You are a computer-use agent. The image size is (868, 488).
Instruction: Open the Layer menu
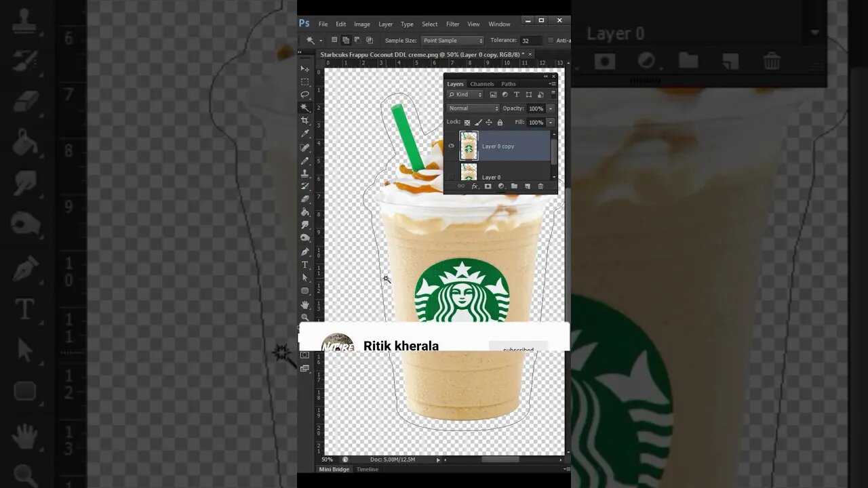point(385,24)
